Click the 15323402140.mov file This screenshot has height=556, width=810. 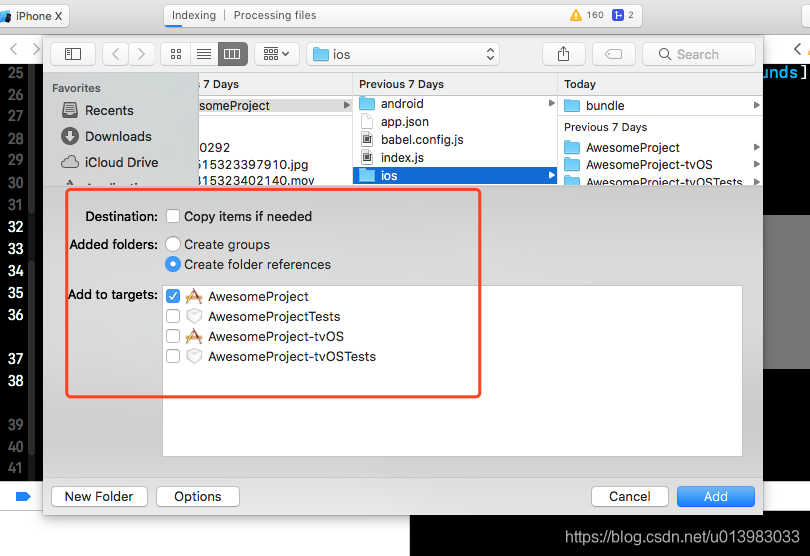point(256,180)
